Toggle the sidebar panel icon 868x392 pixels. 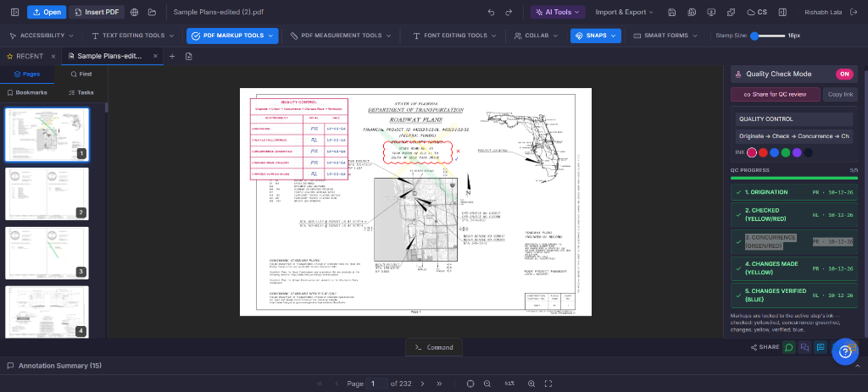pyautogui.click(x=15, y=12)
